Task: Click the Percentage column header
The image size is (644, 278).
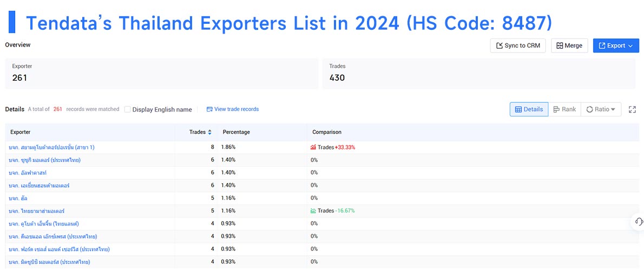Action: [x=236, y=132]
